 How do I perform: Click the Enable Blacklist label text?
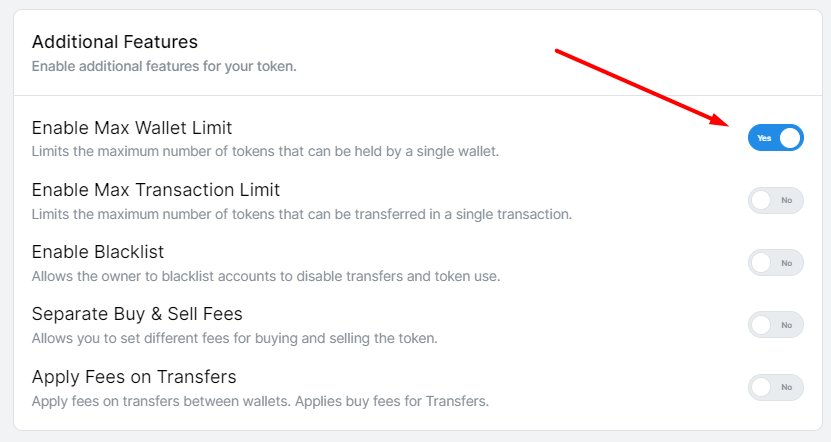(98, 252)
